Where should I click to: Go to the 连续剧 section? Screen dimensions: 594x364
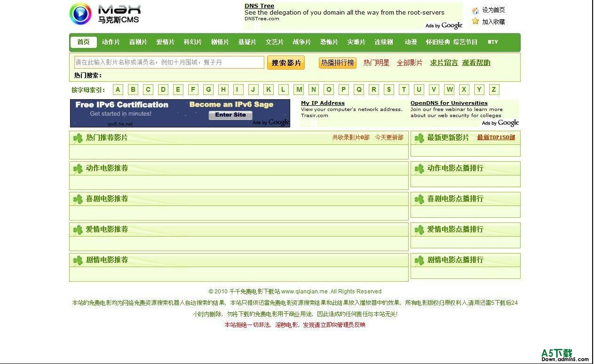click(x=384, y=42)
